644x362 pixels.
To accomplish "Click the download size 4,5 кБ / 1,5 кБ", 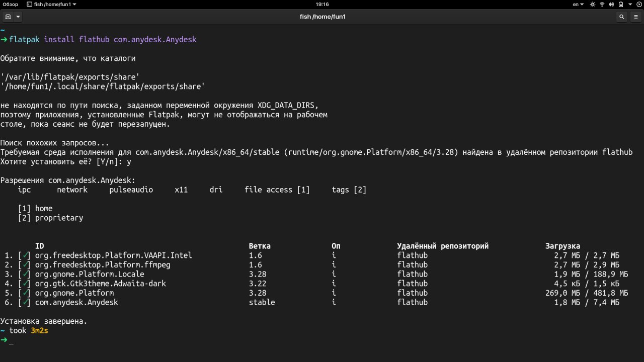I will [x=587, y=284].
